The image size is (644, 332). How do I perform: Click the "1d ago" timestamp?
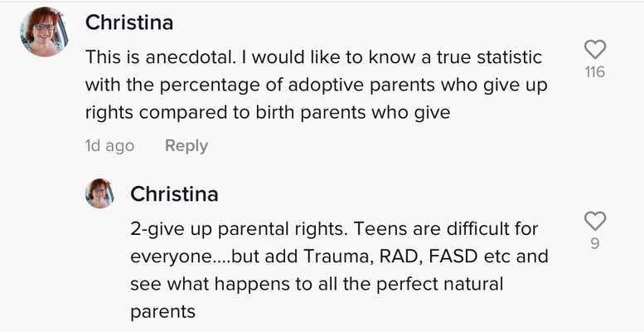[109, 145]
